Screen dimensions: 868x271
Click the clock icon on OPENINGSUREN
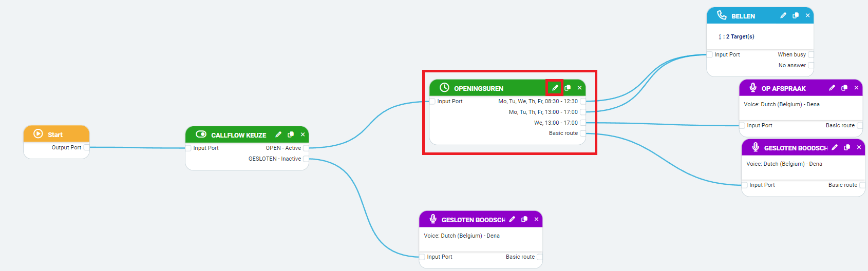(444, 88)
